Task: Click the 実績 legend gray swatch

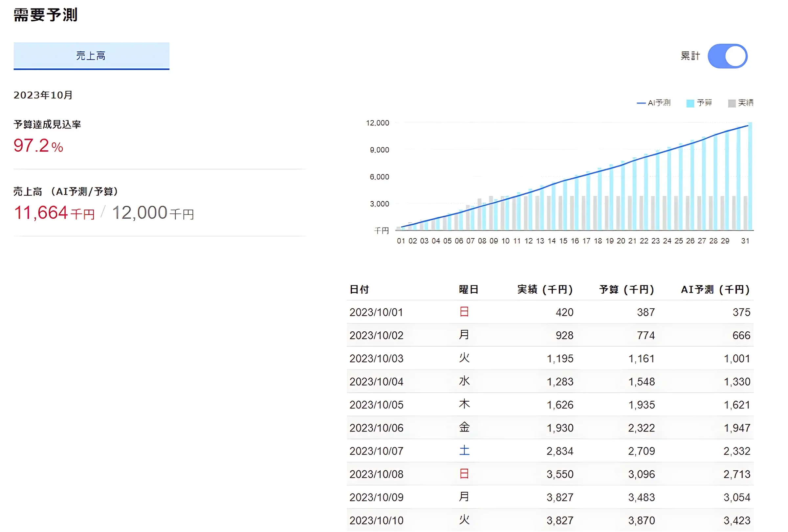Action: [x=732, y=103]
